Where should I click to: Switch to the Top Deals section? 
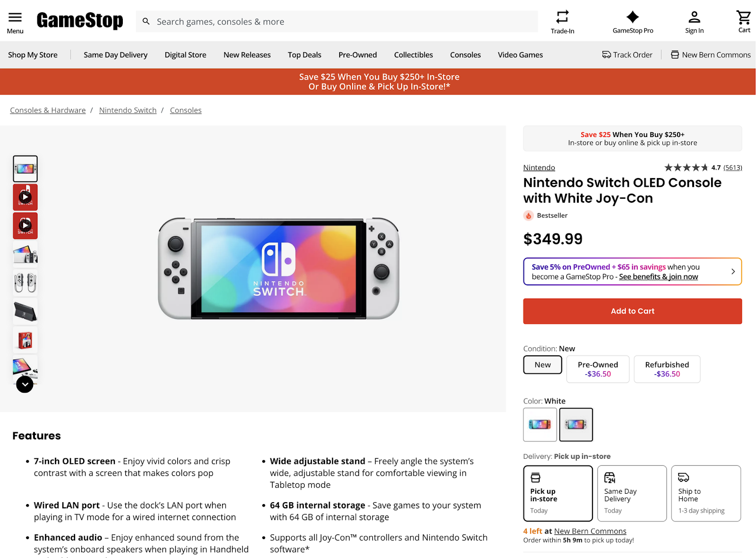pyautogui.click(x=304, y=54)
